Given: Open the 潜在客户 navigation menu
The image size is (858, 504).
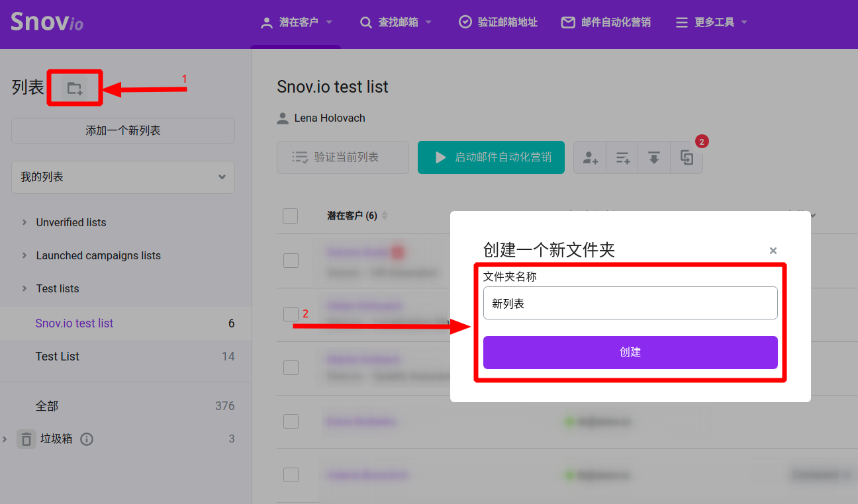Looking at the screenshot, I should click(x=297, y=22).
